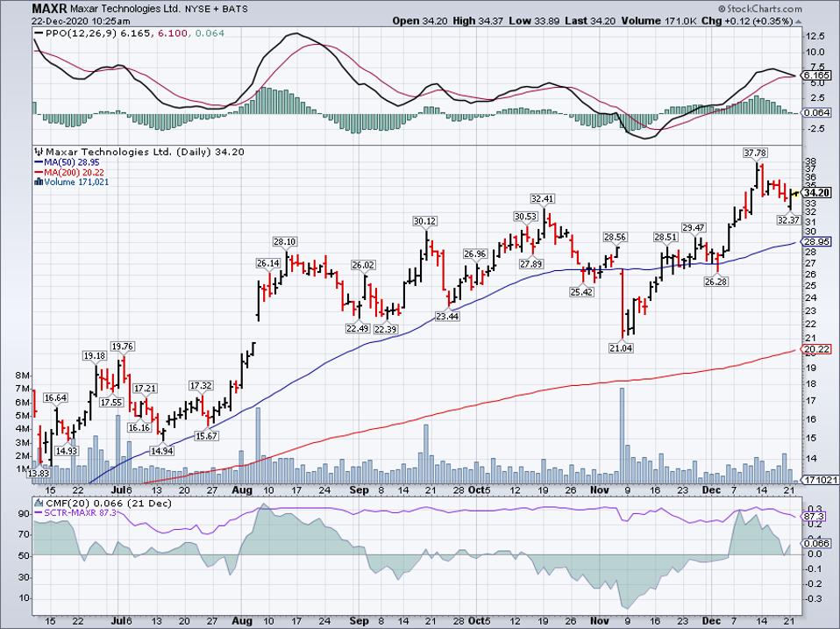Click the red PPO signal value 6.100
This screenshot has width=840, height=629.
[x=173, y=33]
